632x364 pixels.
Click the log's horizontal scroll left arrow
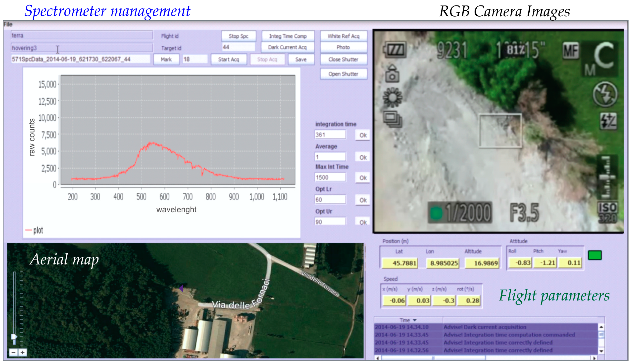[x=377, y=358]
